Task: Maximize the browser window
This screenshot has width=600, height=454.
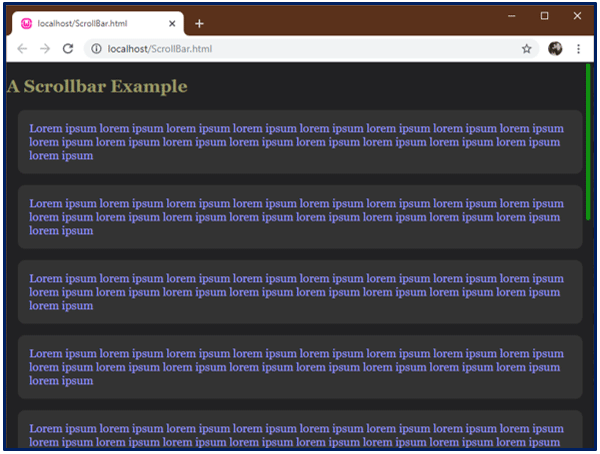Action: tap(544, 16)
